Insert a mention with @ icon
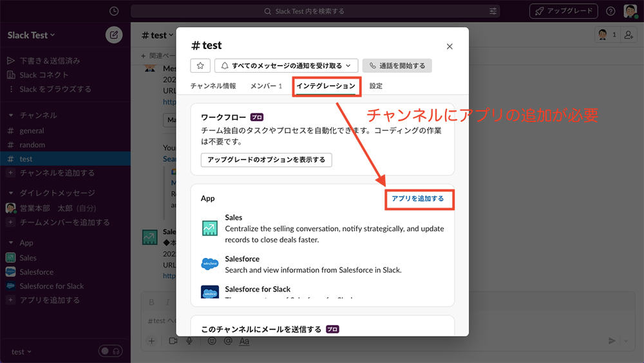Screen dimensions: 644x363 (228, 341)
